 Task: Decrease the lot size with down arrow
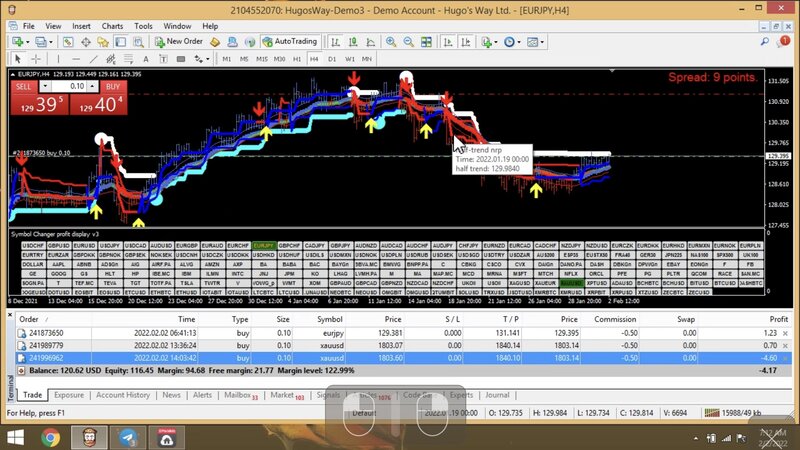click(45, 87)
